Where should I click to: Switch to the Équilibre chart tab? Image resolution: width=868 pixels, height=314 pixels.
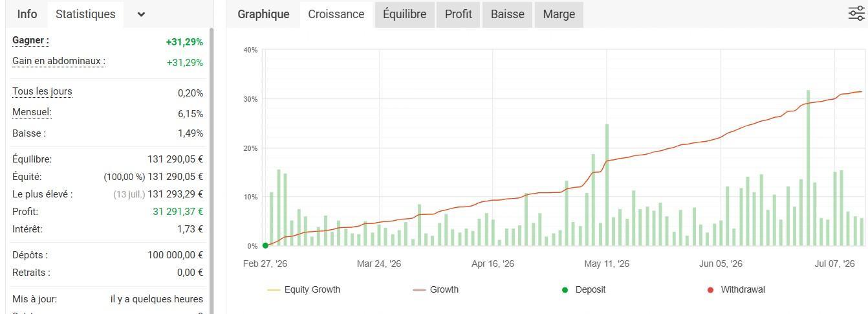tap(404, 14)
